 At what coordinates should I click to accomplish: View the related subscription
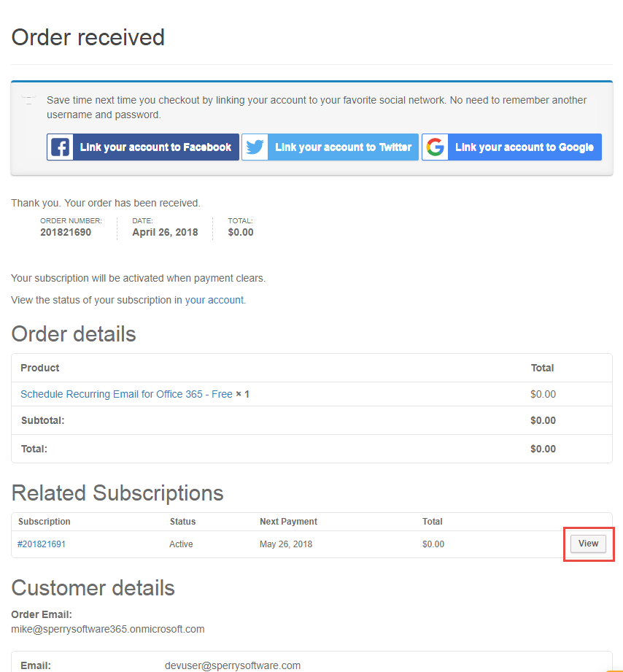[x=588, y=544]
